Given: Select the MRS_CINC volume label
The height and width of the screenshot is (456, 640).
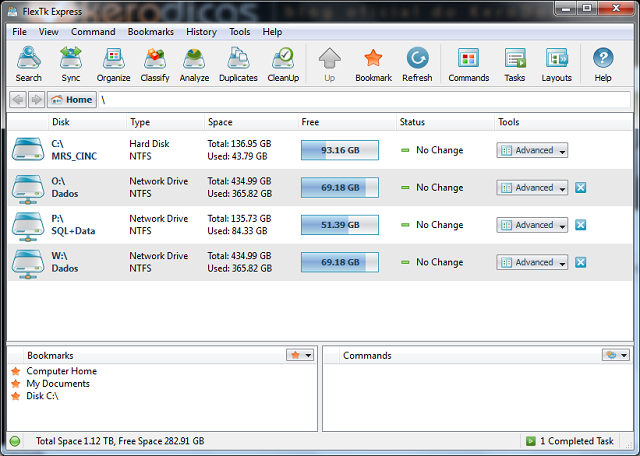Looking at the screenshot, I should pos(74,156).
